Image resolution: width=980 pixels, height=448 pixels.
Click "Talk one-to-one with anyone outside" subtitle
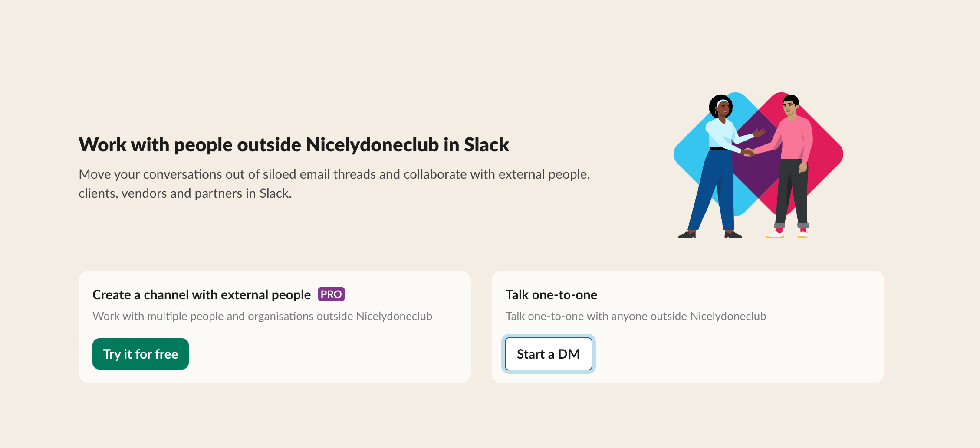[x=635, y=316]
